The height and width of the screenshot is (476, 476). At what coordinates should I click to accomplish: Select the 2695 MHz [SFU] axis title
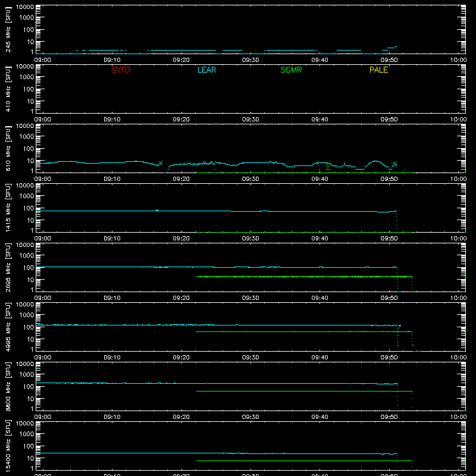(x=8, y=267)
